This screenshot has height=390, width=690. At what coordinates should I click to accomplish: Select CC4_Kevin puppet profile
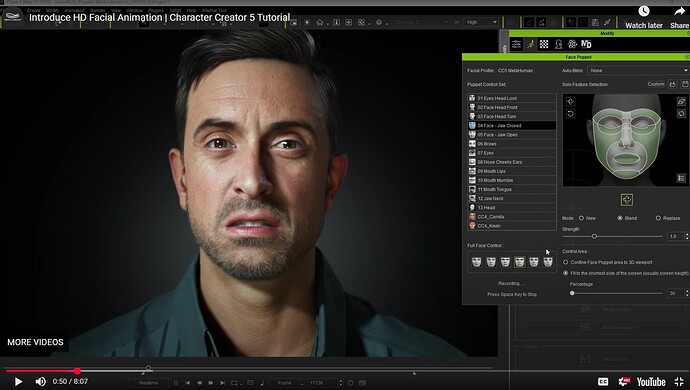[512, 226]
